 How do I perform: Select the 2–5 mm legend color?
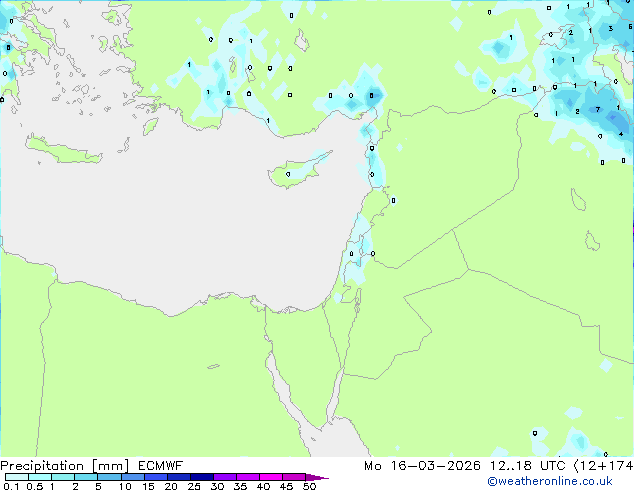click(86, 477)
